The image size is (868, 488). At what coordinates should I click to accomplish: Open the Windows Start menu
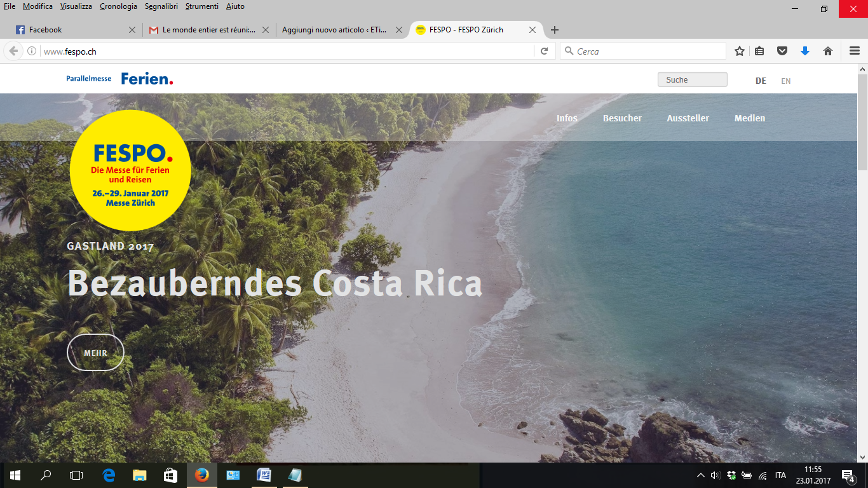click(x=15, y=475)
